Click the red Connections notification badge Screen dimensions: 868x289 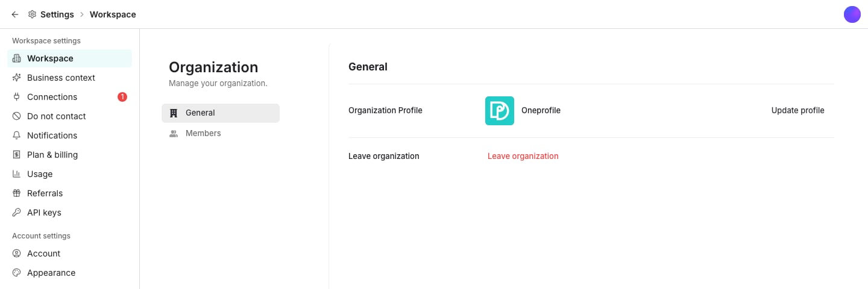[x=122, y=97]
